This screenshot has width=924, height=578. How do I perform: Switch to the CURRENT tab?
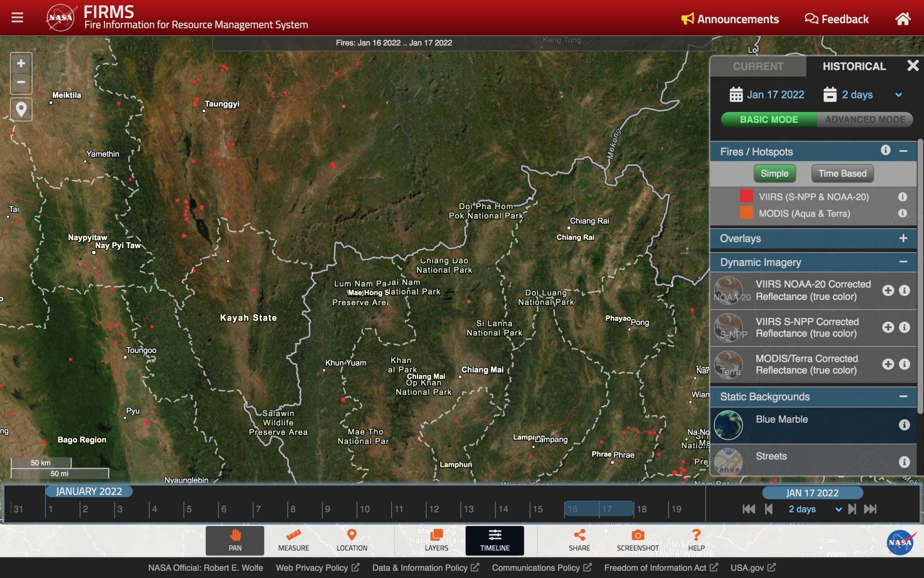[758, 66]
